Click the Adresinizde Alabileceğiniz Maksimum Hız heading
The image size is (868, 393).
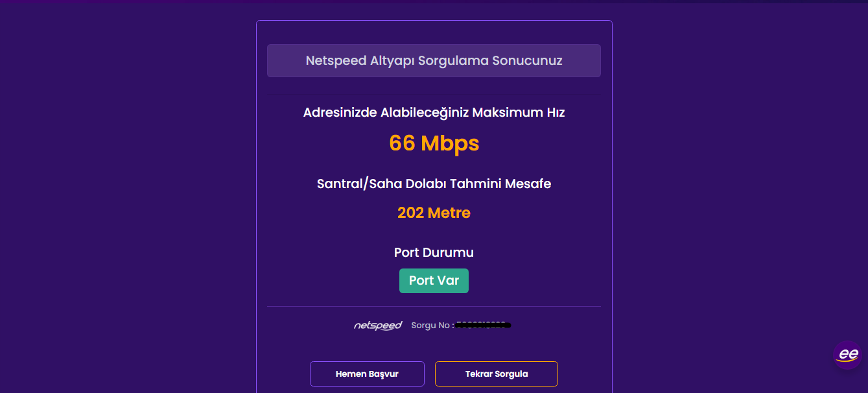(434, 112)
